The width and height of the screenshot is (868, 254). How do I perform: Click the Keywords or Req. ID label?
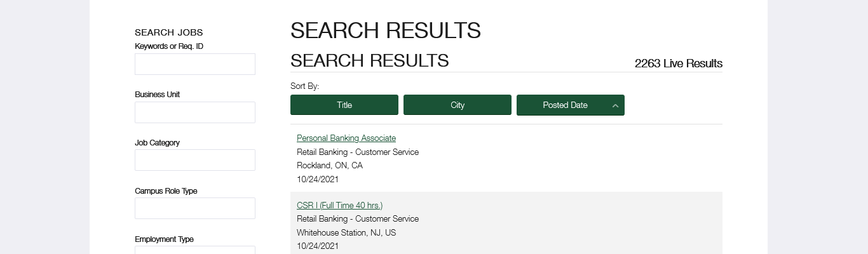(169, 46)
